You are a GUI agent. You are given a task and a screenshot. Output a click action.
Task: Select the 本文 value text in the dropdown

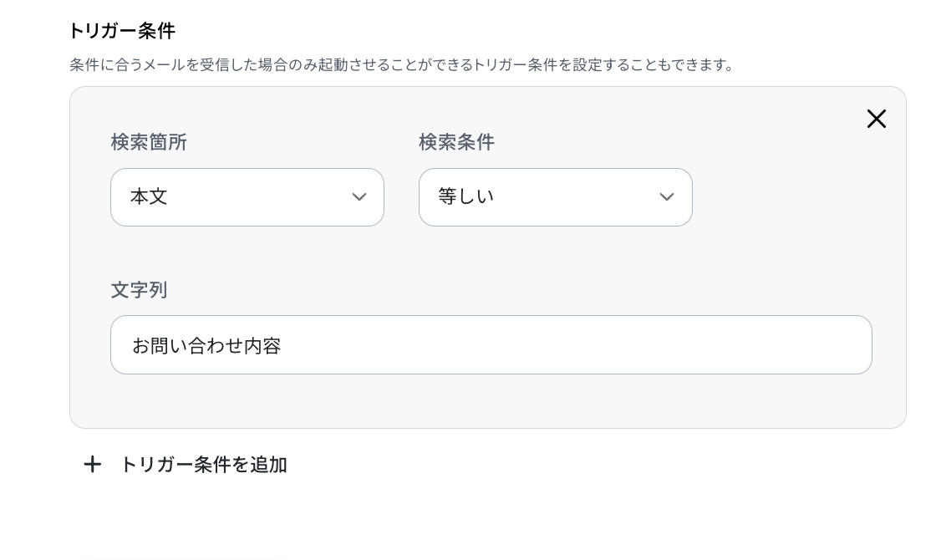[x=149, y=196]
